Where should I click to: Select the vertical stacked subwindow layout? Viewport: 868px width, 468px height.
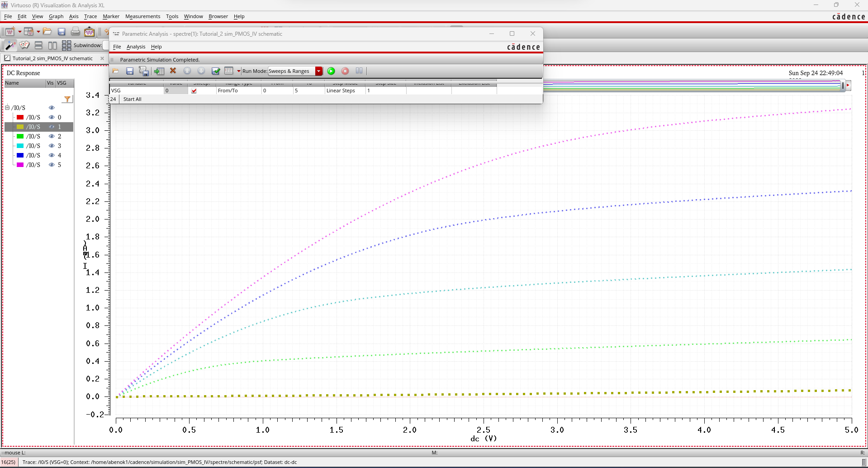coord(38,45)
